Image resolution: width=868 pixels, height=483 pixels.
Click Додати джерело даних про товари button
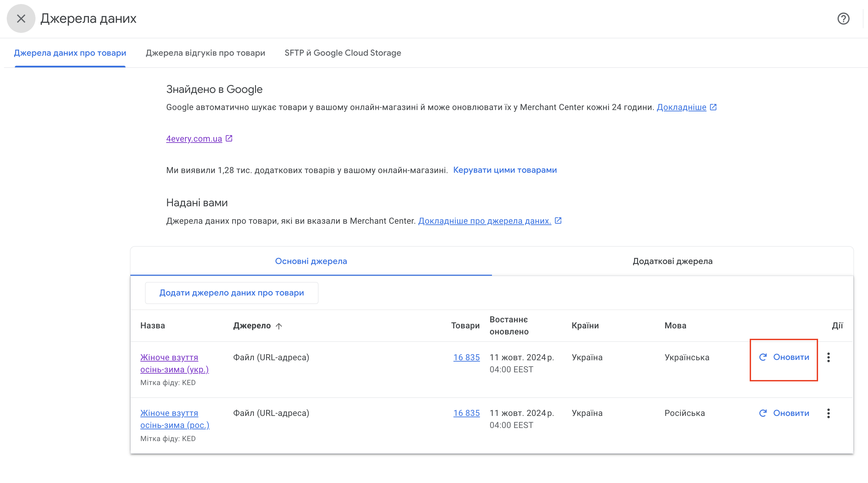(x=232, y=293)
